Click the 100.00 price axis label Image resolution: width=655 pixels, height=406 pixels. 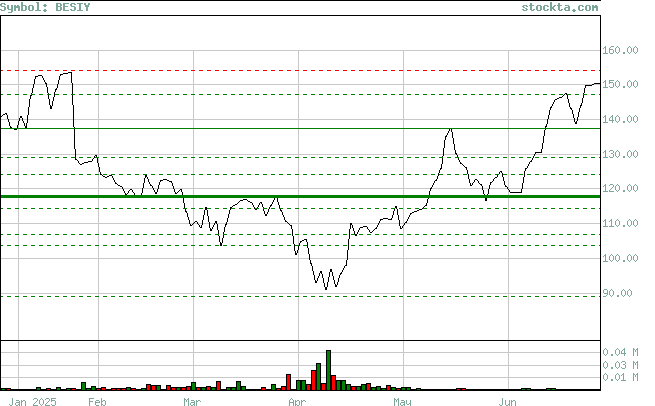coord(620,258)
